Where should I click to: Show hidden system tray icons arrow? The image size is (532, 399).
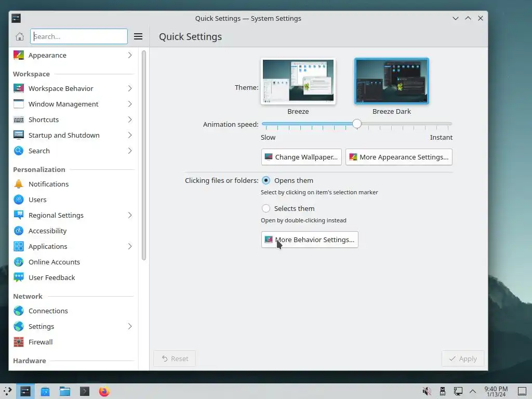473,392
